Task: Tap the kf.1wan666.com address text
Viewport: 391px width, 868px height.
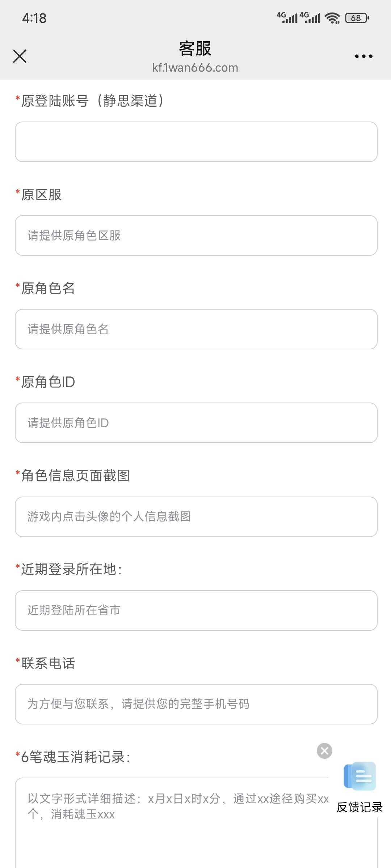Action: 195,68
